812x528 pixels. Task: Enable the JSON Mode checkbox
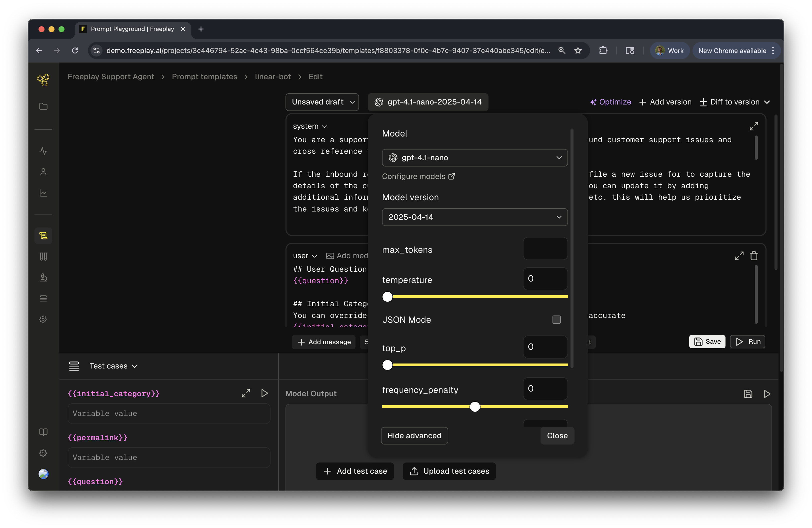[x=556, y=319]
